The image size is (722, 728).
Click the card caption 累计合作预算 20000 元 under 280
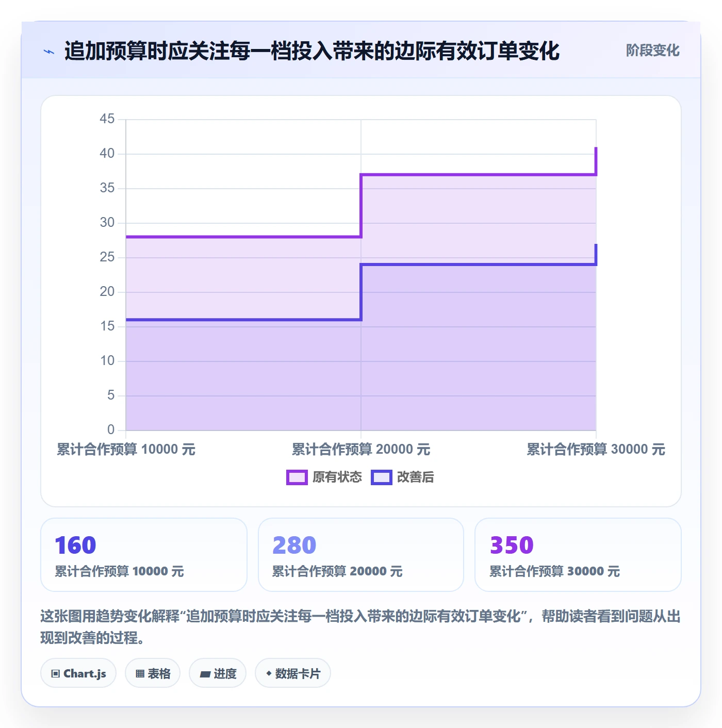[337, 571]
